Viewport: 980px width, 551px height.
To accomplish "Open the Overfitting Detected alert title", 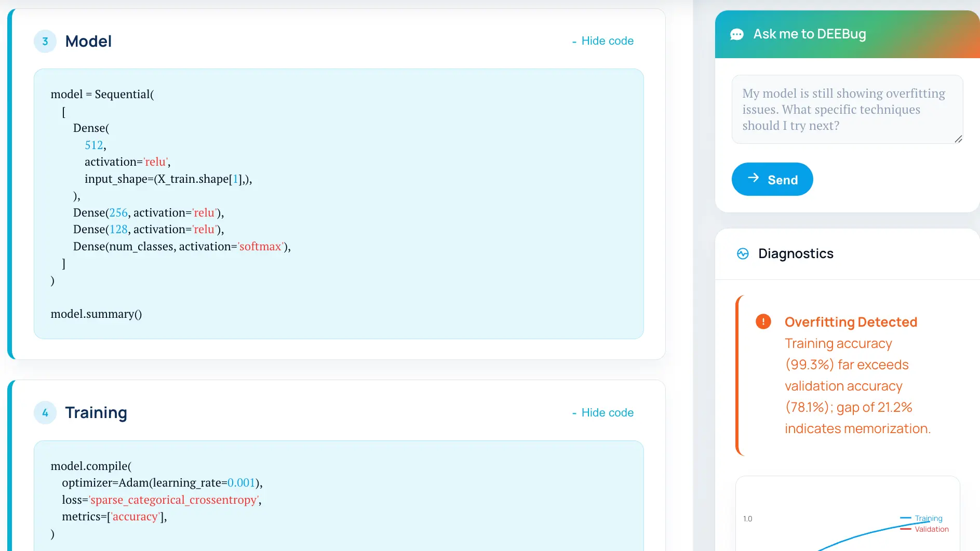I will pyautogui.click(x=851, y=322).
